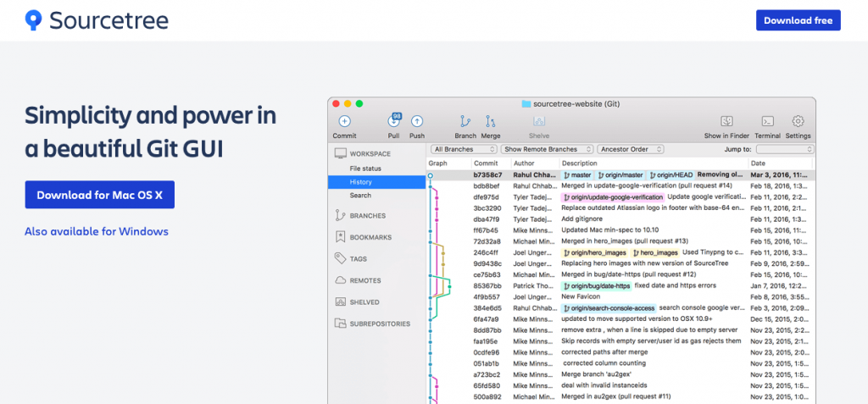Screen dimensions: 868x404
Task: Select commit bdb8bef row
Action: coord(620,186)
